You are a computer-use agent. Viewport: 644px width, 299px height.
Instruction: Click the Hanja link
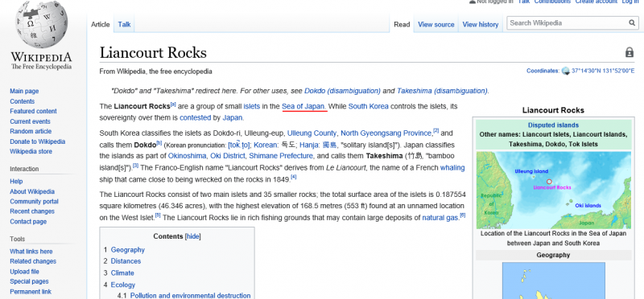309,145
